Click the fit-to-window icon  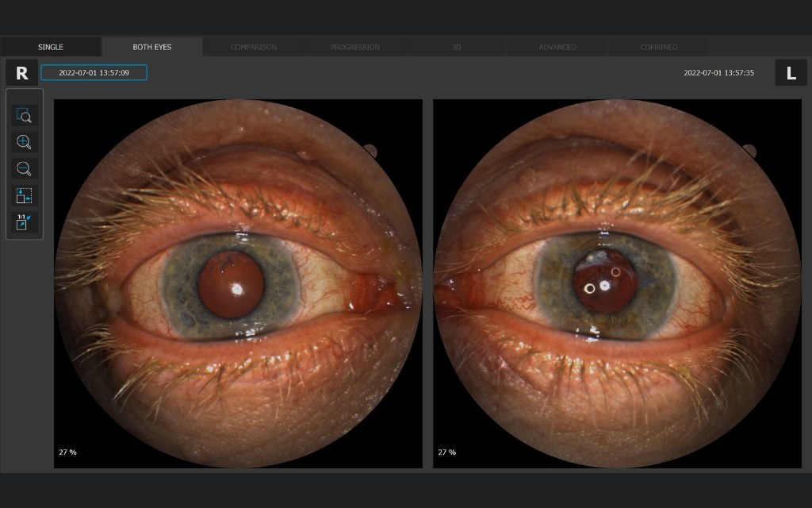coord(24,196)
